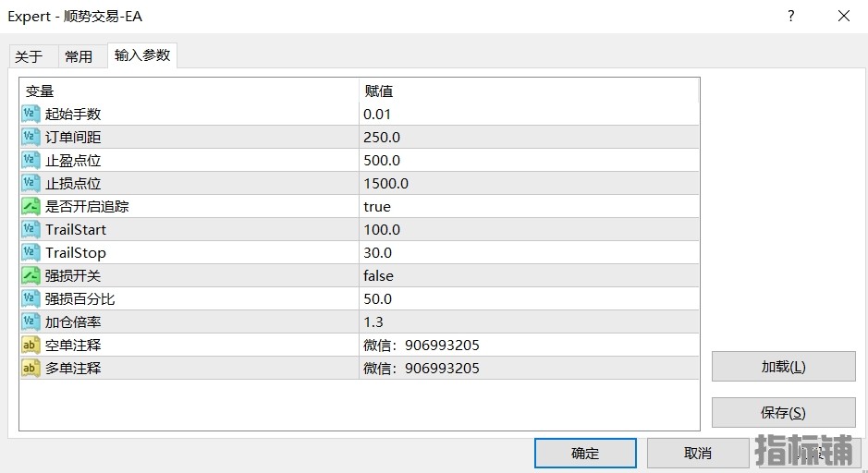Select the TrailStart variable name
The height and width of the screenshot is (473, 868).
click(75, 230)
